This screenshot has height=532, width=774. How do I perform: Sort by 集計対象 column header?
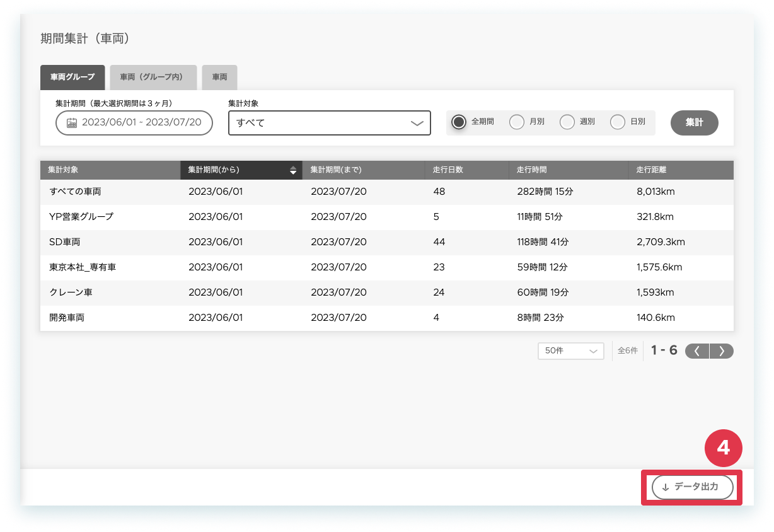click(x=110, y=170)
